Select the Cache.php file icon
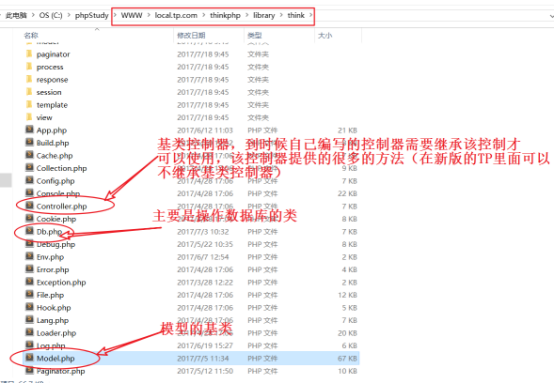 (30, 155)
